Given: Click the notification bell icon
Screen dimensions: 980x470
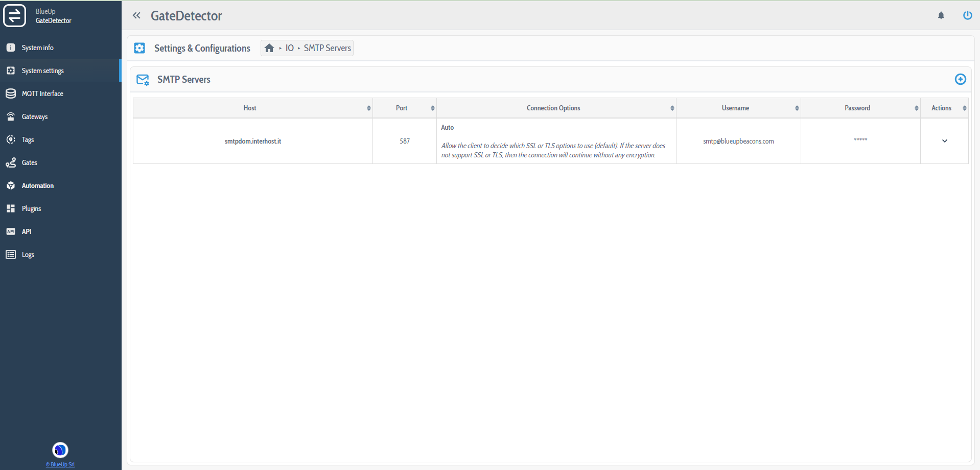Looking at the screenshot, I should pos(941,15).
